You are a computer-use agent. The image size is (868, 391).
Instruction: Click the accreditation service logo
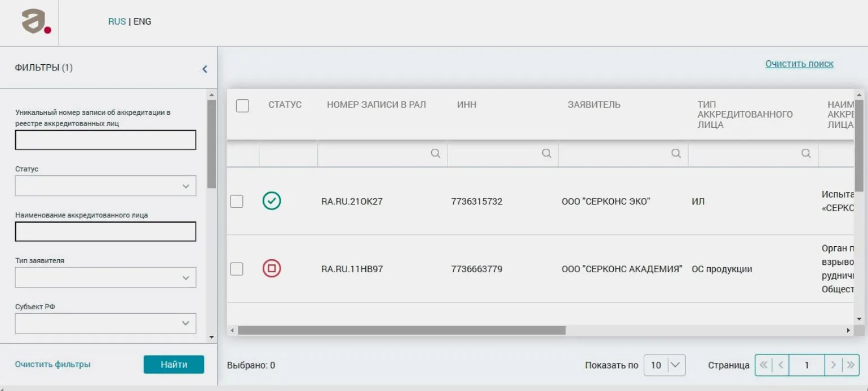click(36, 22)
